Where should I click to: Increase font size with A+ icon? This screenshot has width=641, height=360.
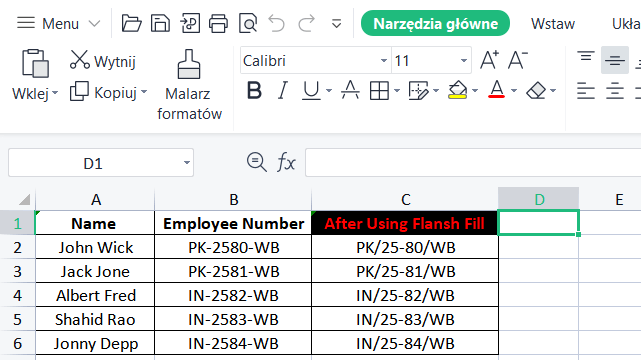point(489,60)
